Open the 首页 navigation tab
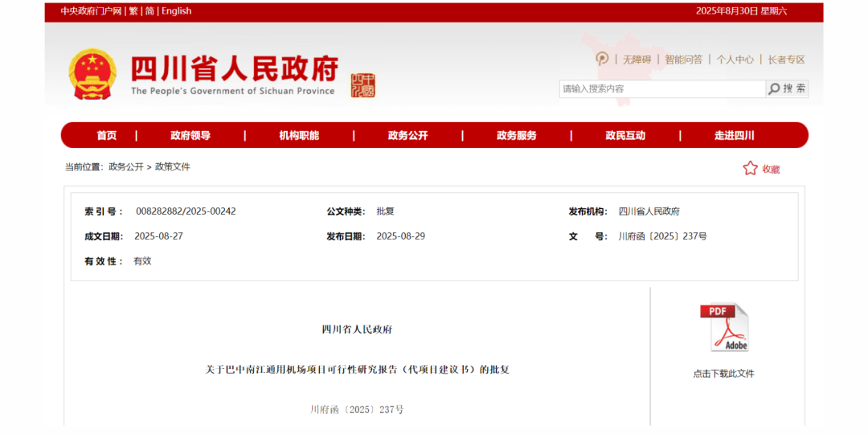868x434 pixels. [x=107, y=135]
